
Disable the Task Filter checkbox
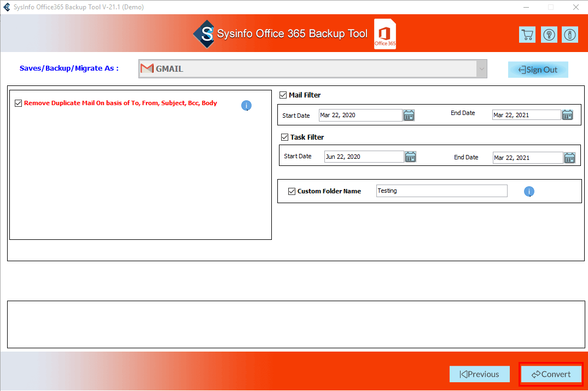coord(284,137)
